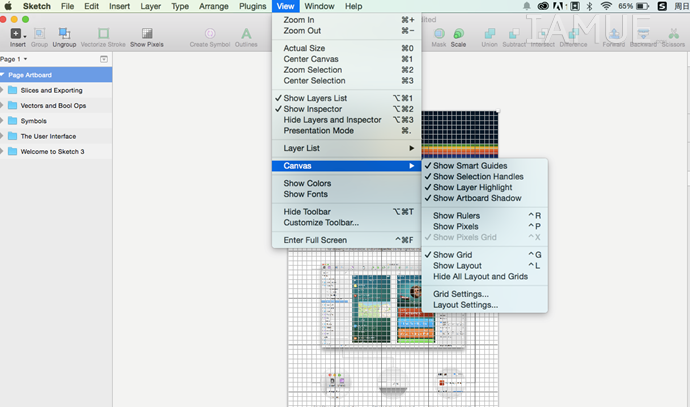Screen dimensions: 690x407
Task: Enable Show Layout
Action: 484,266
